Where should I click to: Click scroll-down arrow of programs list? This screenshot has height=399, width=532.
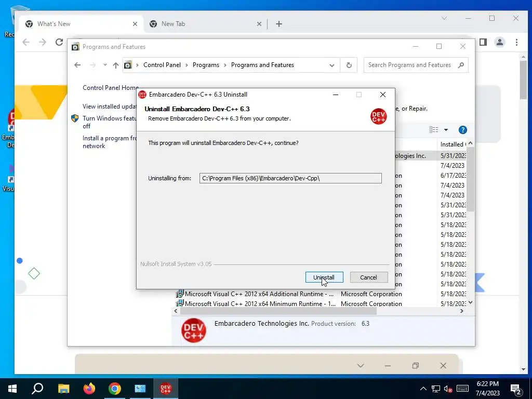tap(470, 302)
